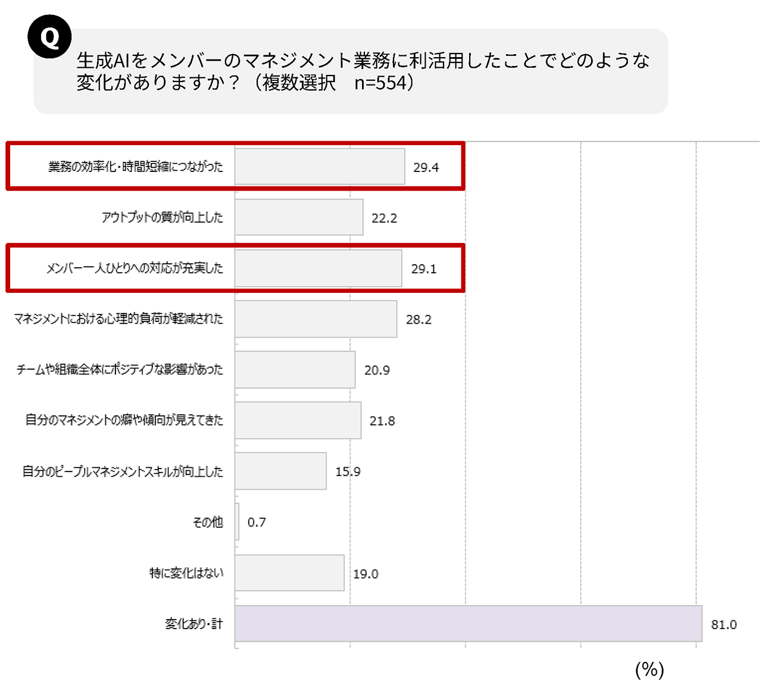Click the (%) axis unit label
This screenshot has width=774, height=700.
coord(649,670)
